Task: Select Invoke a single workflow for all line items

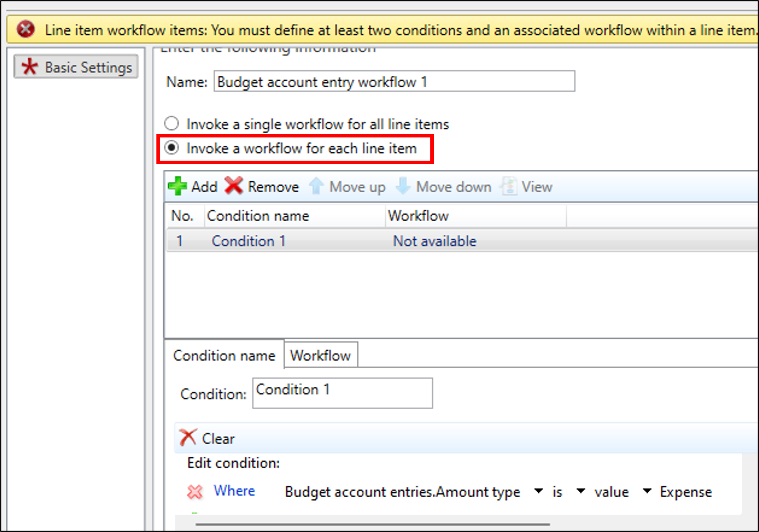Action: click(x=172, y=123)
